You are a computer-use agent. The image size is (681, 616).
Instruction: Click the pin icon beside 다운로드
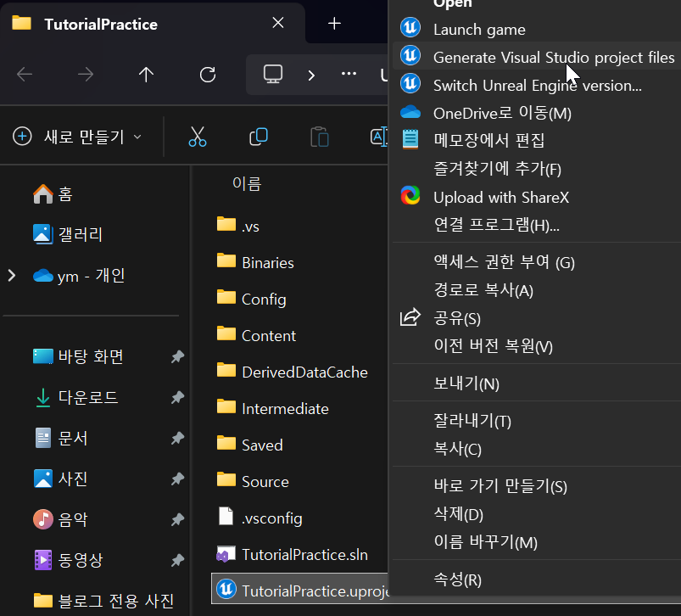coord(177,397)
